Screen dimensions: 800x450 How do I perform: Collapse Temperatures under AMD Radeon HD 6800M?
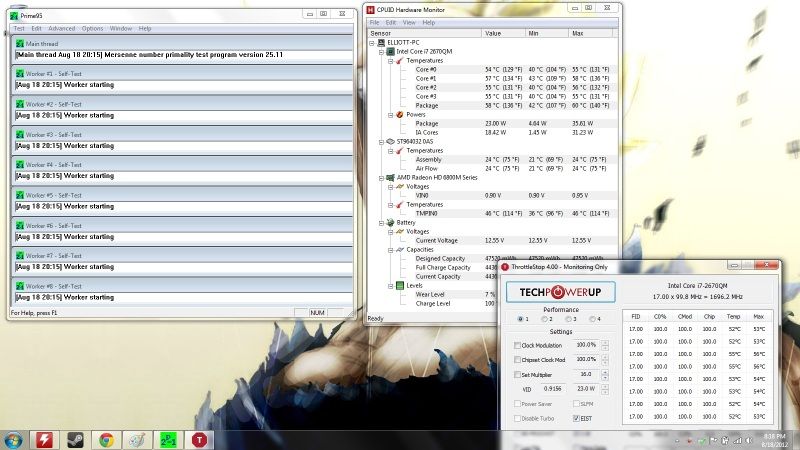click(390, 205)
